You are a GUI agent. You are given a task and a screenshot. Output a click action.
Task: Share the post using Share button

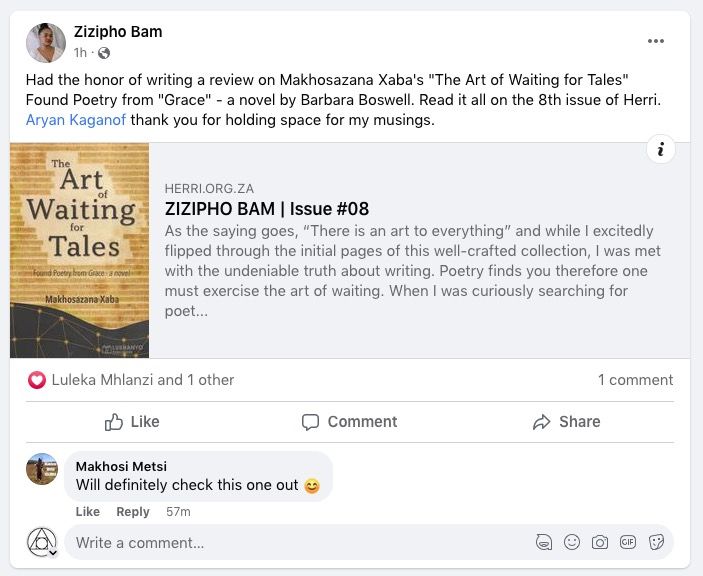pos(567,422)
